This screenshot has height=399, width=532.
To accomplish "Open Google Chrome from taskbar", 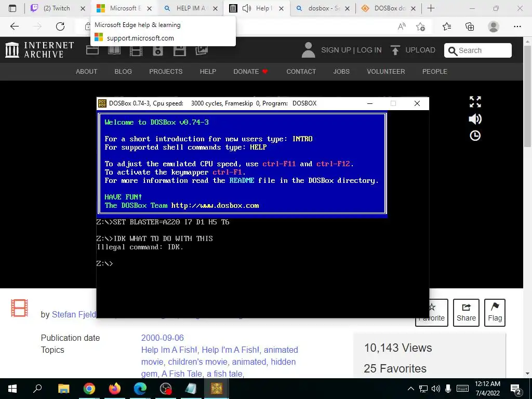I will (x=89, y=389).
